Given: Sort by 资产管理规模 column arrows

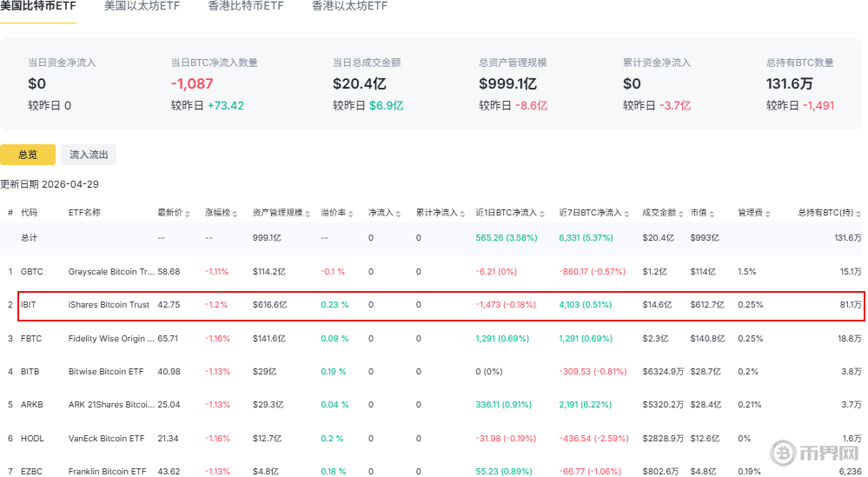Looking at the screenshot, I should click(308, 213).
